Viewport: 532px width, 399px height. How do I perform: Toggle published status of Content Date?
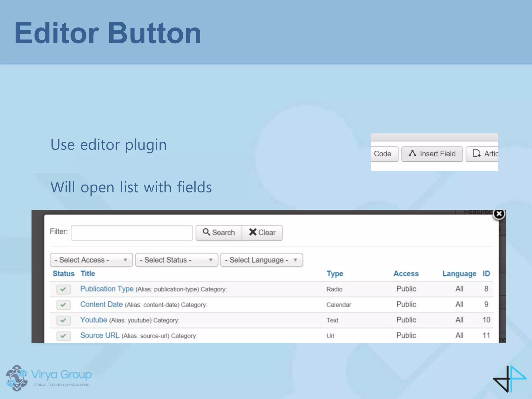pyautogui.click(x=64, y=305)
